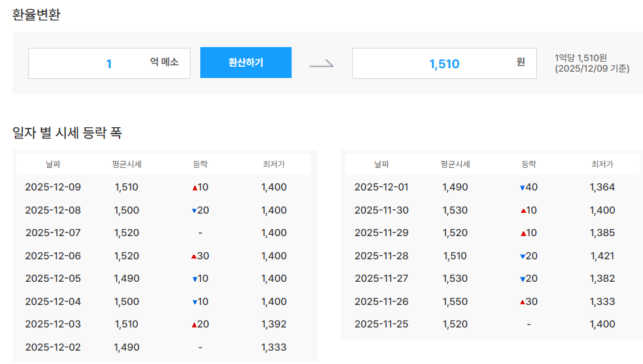The image size is (643, 364).
Task: Select the 2025-11-26 date cell
Action: 382,301
